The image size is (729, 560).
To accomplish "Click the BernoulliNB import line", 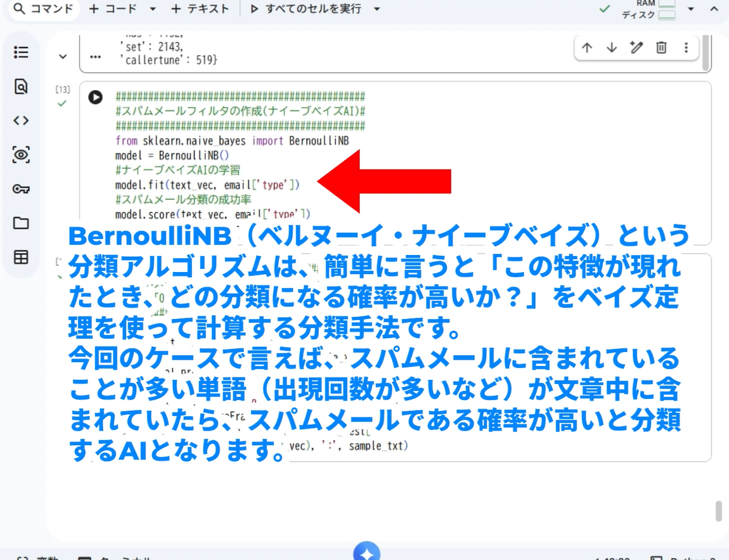I will [x=232, y=140].
